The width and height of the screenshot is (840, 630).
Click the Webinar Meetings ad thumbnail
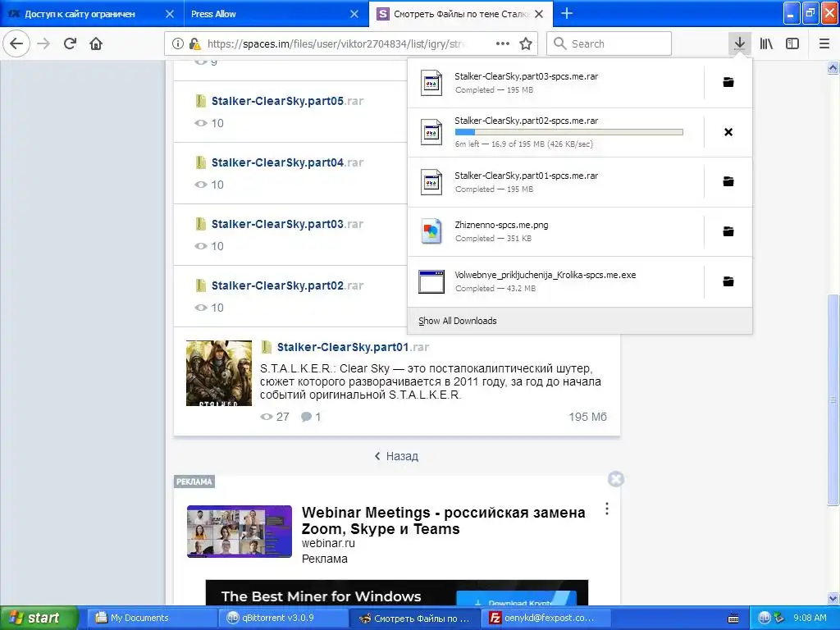click(x=240, y=532)
